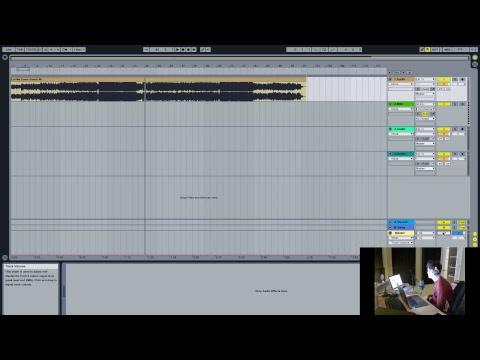The image size is (480, 360).
Task: Solo the 1 Audio track
Action: [x=455, y=79]
